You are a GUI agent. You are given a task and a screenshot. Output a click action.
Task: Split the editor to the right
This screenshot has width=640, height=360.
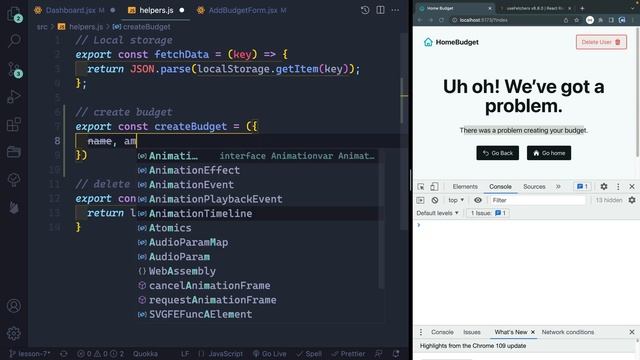(x=380, y=10)
